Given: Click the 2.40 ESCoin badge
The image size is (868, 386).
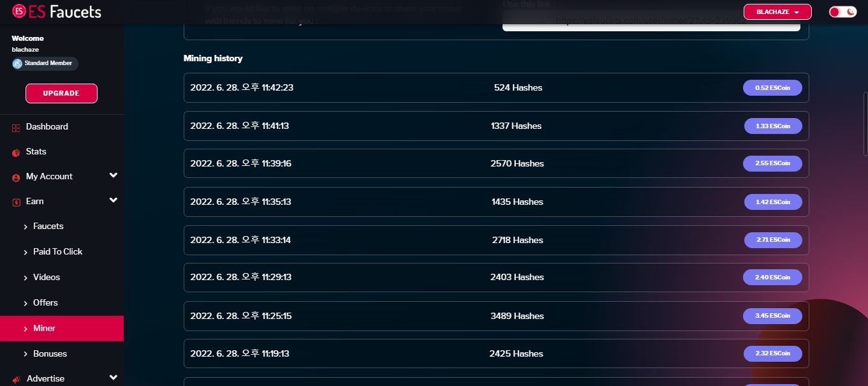Looking at the screenshot, I should tap(772, 278).
